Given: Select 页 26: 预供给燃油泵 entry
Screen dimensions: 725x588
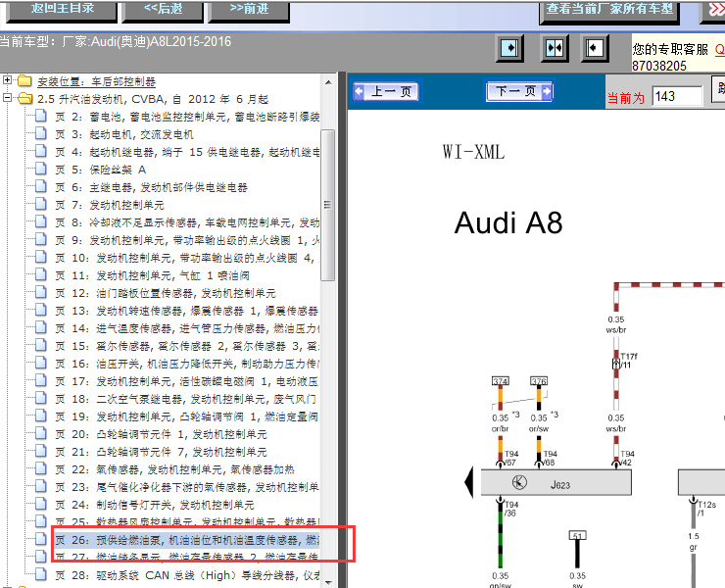Looking at the screenshot, I should pos(187,540).
